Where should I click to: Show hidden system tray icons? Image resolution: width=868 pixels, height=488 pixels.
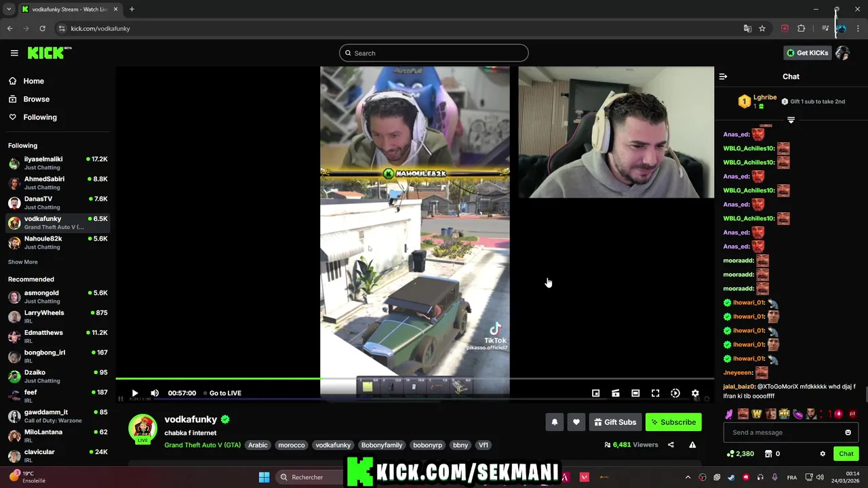688,477
